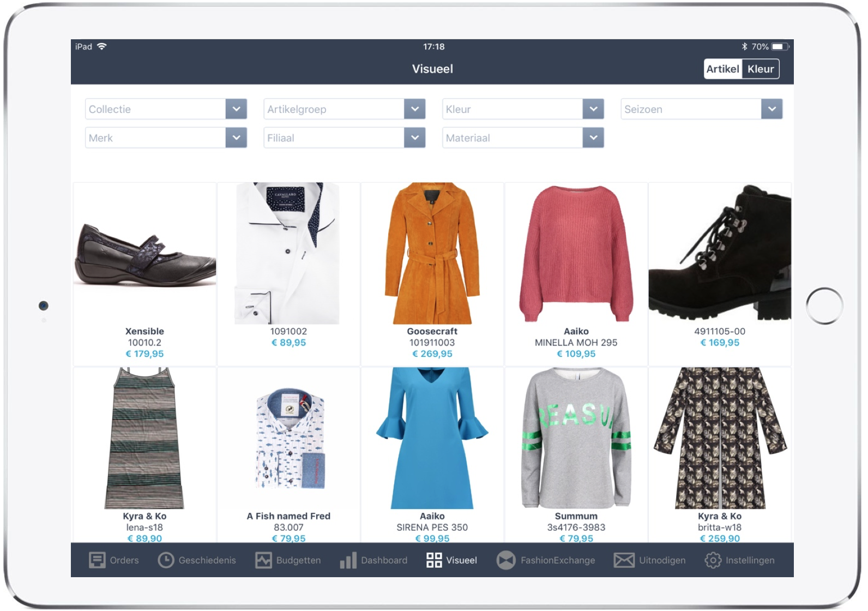Tap the 17:18 status bar clock
This screenshot has width=868, height=611.
tap(434, 46)
